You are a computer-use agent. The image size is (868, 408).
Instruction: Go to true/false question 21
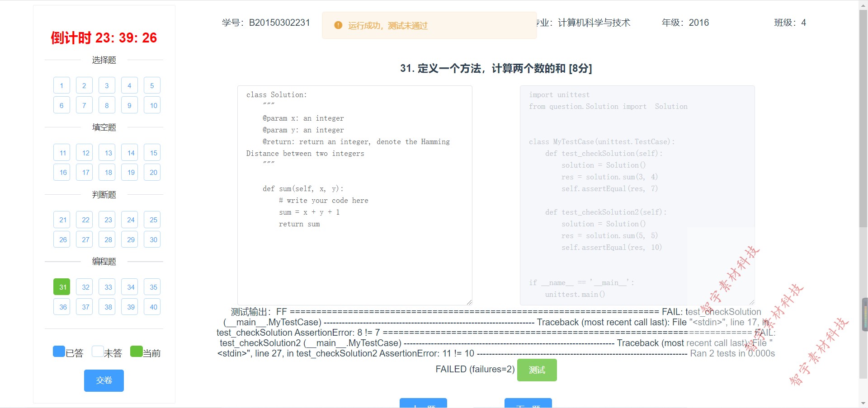[x=61, y=220]
